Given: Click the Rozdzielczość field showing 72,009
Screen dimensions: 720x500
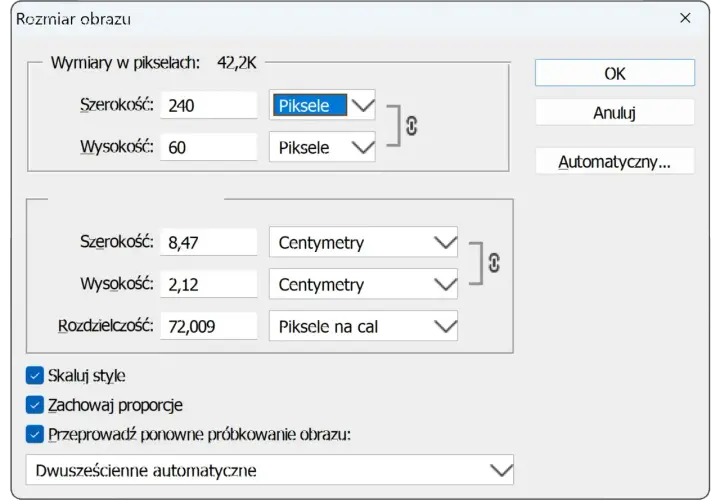Looking at the screenshot, I should point(208,326).
